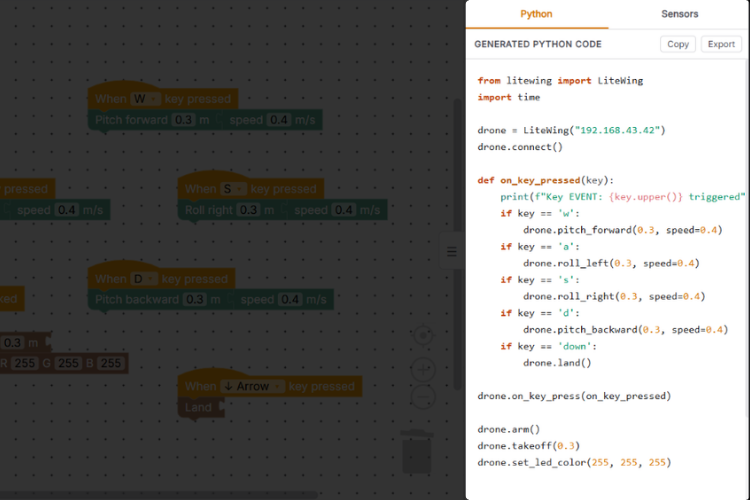Edit Pitch backward speed 0.4 field

pos(290,300)
